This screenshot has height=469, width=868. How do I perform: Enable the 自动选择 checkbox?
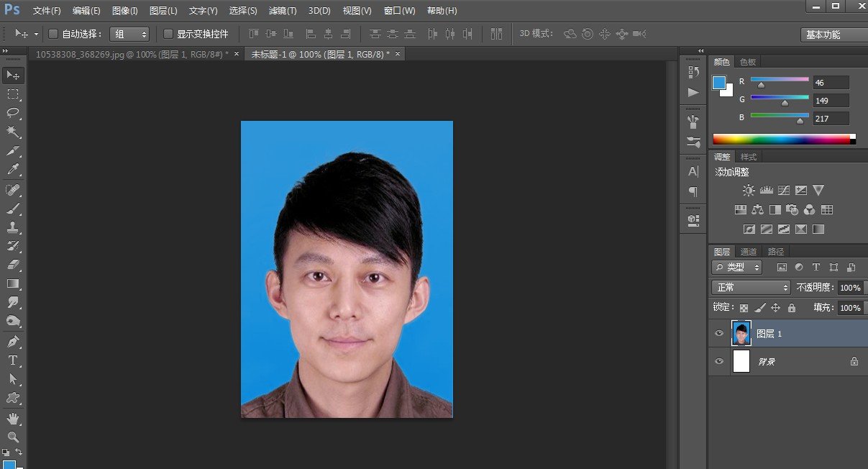(x=53, y=34)
